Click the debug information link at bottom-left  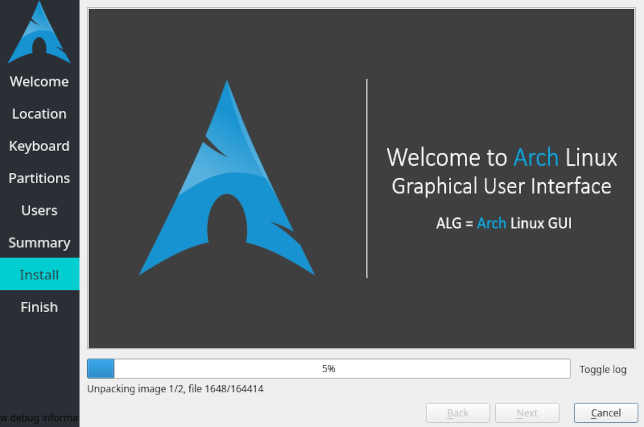click(39, 418)
